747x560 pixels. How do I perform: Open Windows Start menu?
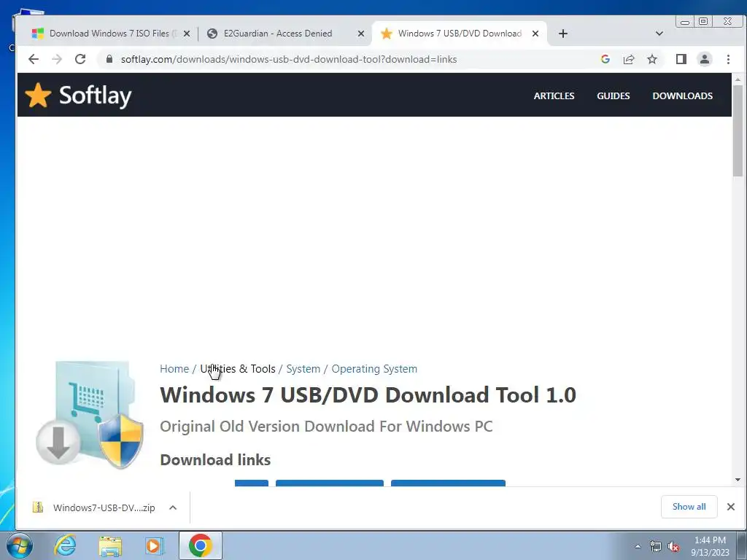[x=20, y=545]
